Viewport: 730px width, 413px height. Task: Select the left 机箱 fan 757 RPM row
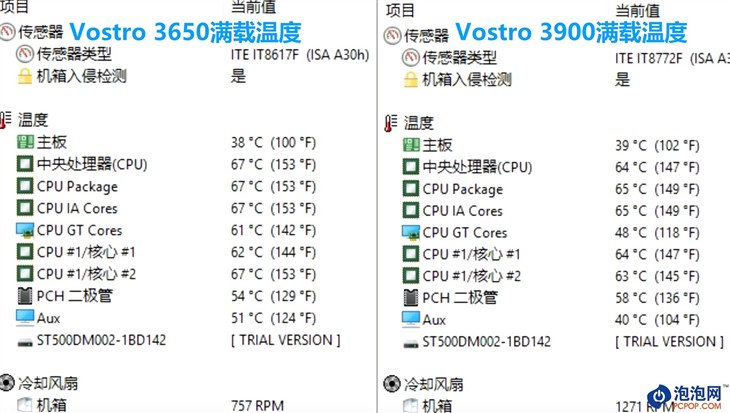tap(188, 405)
